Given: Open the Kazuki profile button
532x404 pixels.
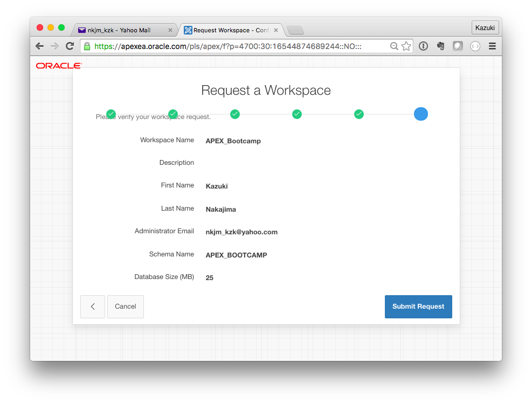Looking at the screenshot, I should pos(485,28).
